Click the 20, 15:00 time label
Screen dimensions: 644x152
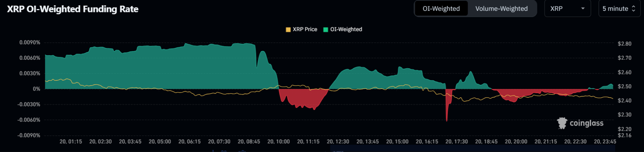[397, 141]
